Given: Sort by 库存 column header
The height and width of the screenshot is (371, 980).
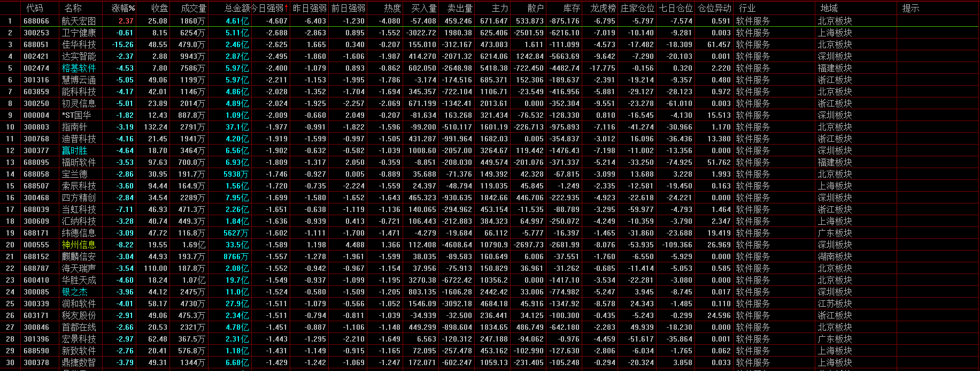Looking at the screenshot, I should click(572, 8).
